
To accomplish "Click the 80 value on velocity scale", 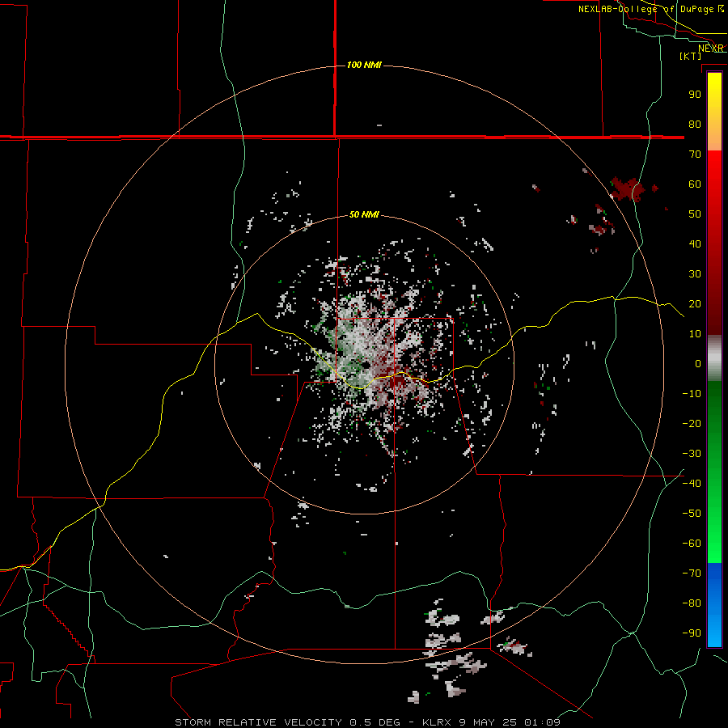I will (695, 124).
